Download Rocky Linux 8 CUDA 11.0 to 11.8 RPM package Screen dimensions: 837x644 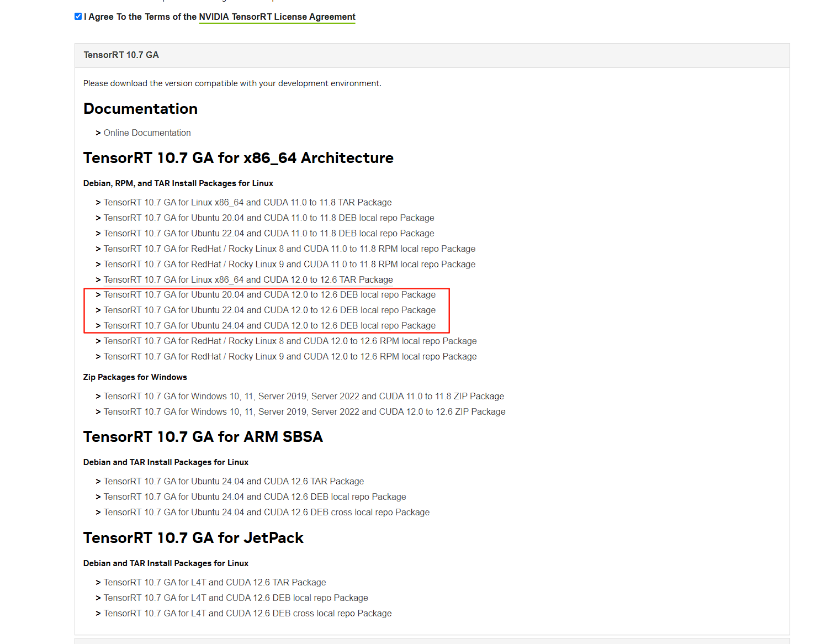(289, 249)
